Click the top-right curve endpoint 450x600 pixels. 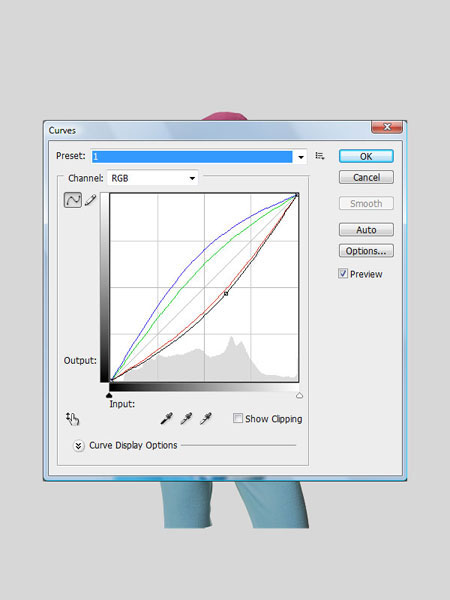[297, 196]
